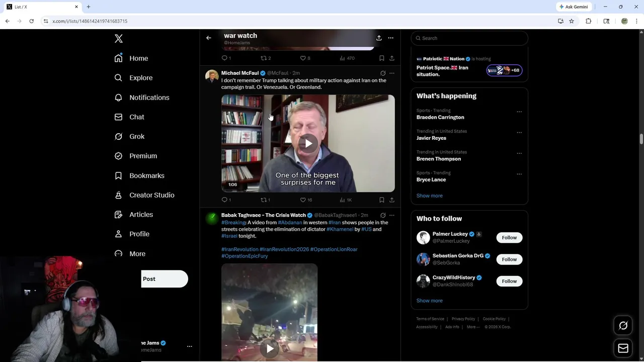Bookmark Michael McFaul's post
Image resolution: width=644 pixels, height=362 pixels.
point(382,200)
